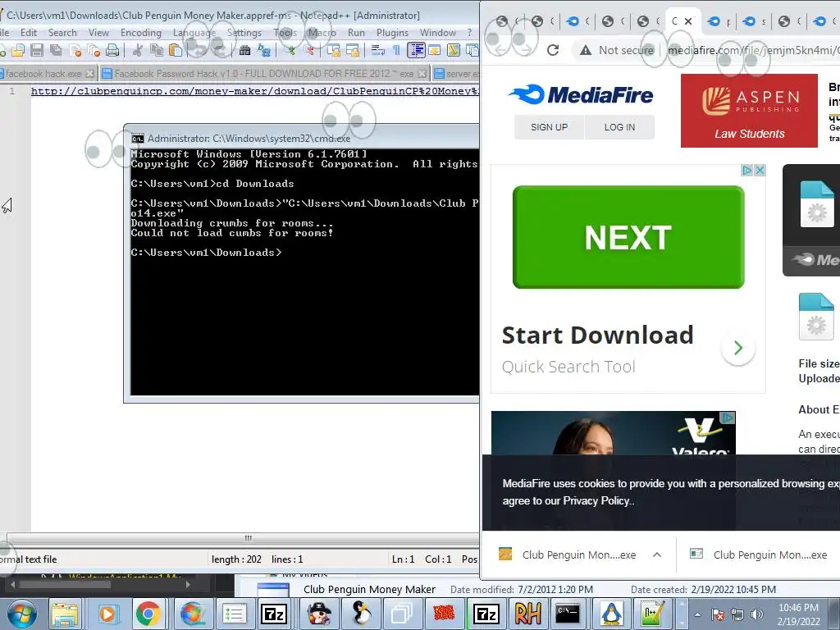Open the Search menu in Notepad++
Image resolution: width=840 pixels, height=630 pixels.
(62, 33)
